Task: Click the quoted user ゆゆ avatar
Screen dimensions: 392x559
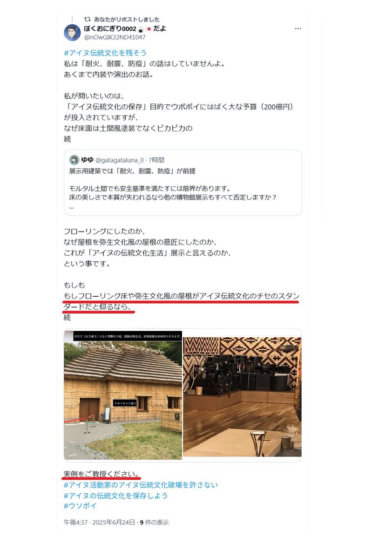Action: pyautogui.click(x=74, y=160)
